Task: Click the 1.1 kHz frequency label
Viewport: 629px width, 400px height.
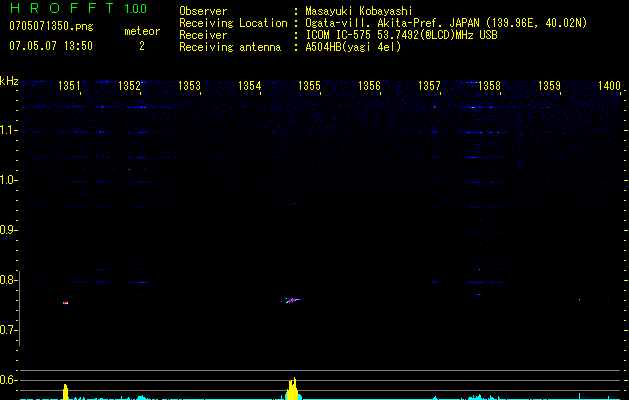Action: click(x=8, y=130)
